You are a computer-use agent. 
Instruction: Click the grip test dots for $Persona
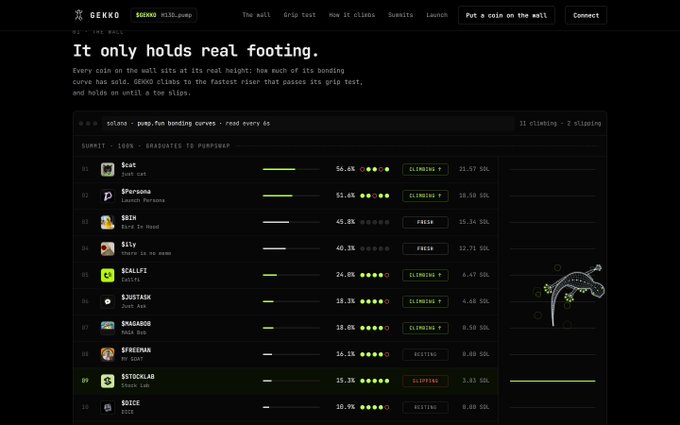[x=375, y=196]
